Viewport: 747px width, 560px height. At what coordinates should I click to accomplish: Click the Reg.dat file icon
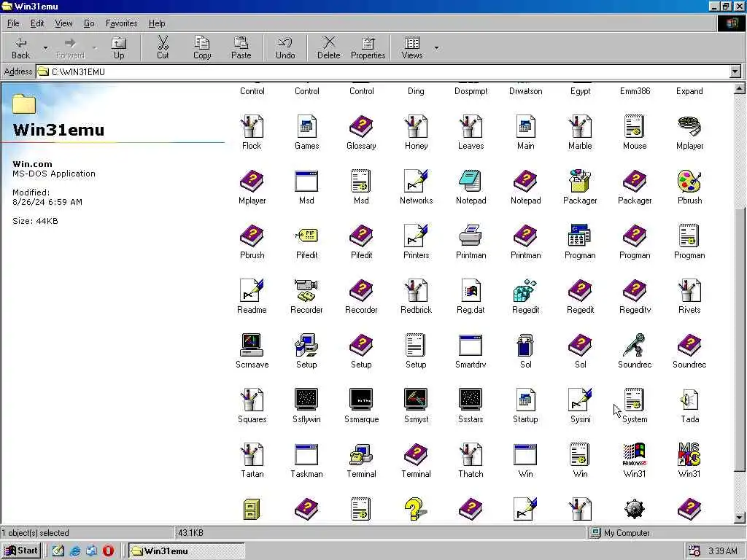471,291
